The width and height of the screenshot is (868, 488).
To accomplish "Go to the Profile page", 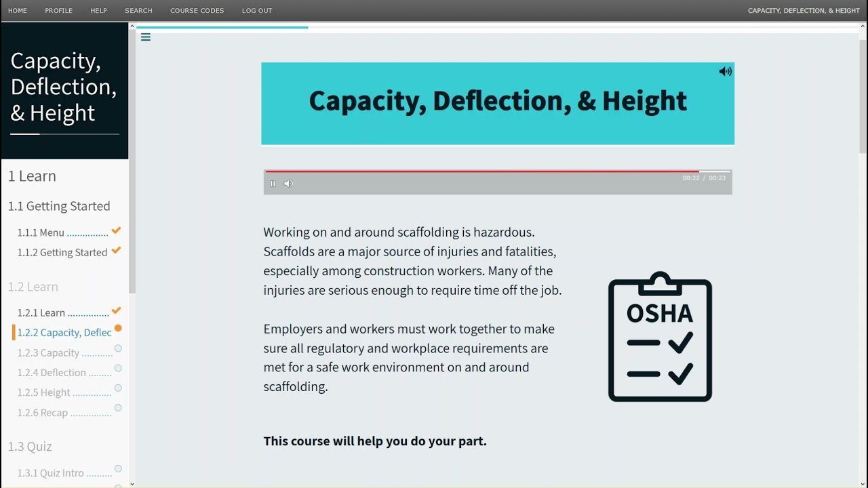I will point(58,11).
